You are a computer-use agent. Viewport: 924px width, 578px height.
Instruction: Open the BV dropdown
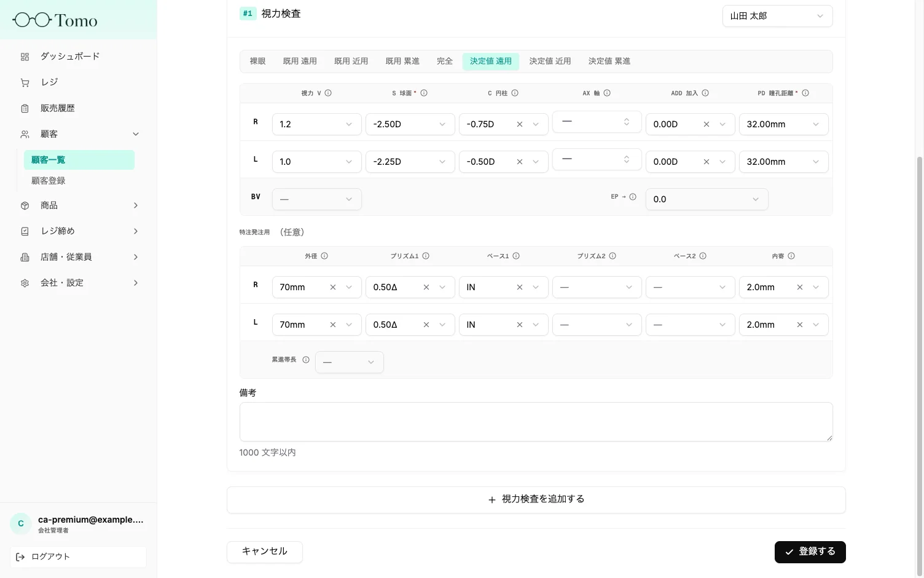[x=316, y=199]
